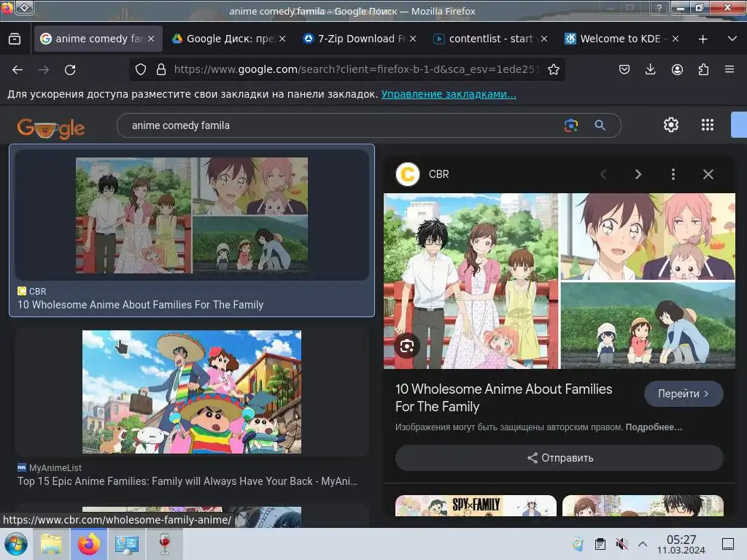This screenshot has height=560, width=747.
Task: Open the preview panel three-dot menu
Action: click(x=673, y=174)
